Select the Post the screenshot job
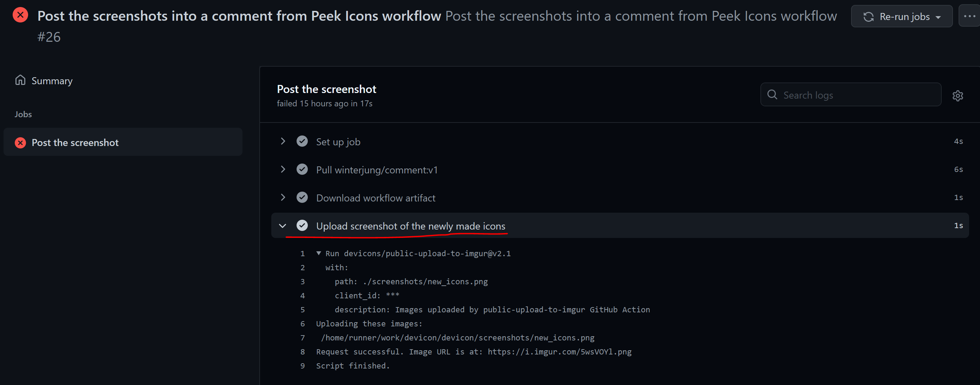This screenshot has width=980, height=385. (x=75, y=142)
